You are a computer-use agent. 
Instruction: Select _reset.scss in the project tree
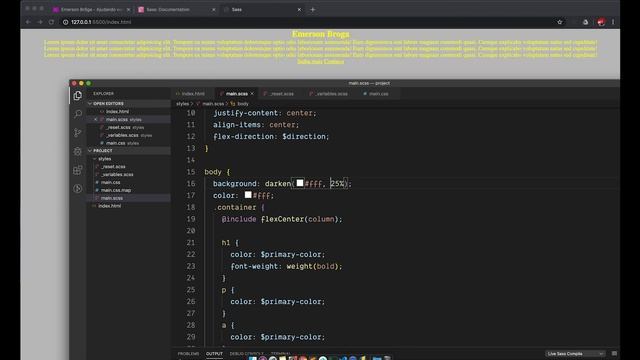click(x=113, y=167)
